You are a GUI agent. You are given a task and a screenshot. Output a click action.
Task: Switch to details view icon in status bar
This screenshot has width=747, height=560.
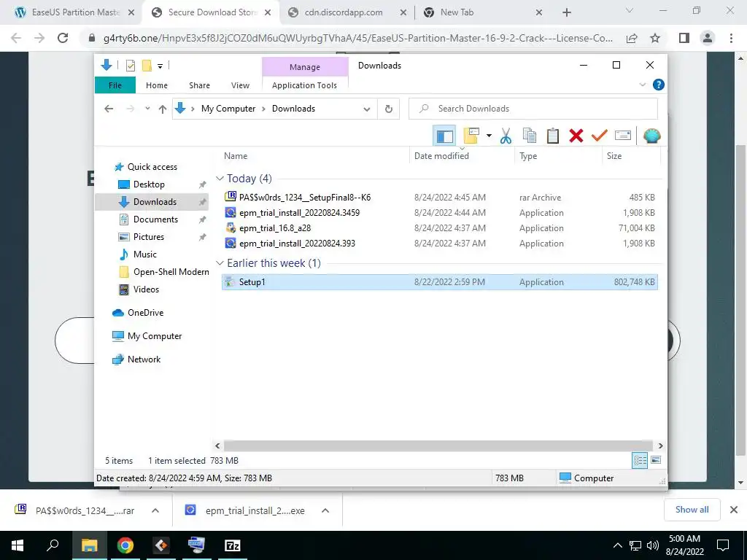640,461
